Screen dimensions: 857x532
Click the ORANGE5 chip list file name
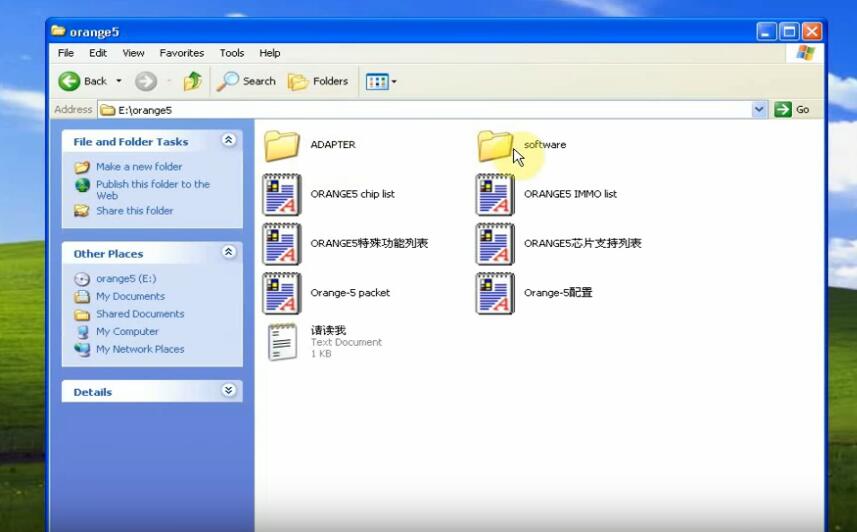click(353, 194)
